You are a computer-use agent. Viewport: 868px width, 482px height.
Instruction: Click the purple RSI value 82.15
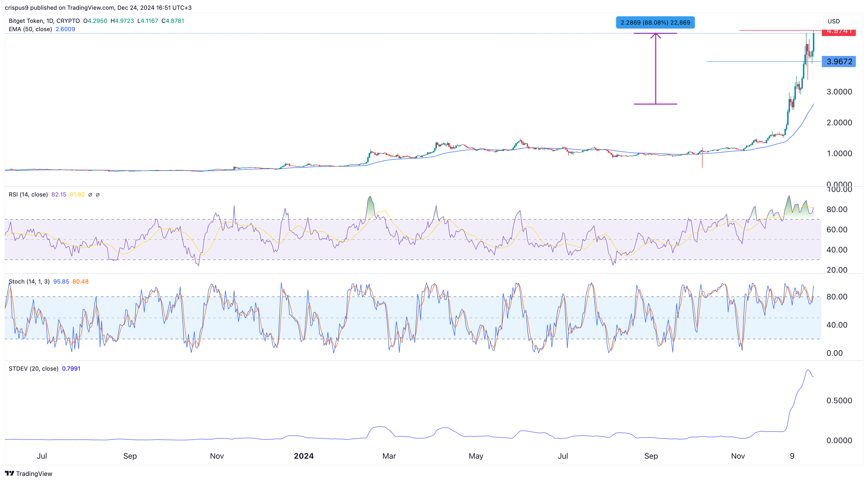[59, 195]
